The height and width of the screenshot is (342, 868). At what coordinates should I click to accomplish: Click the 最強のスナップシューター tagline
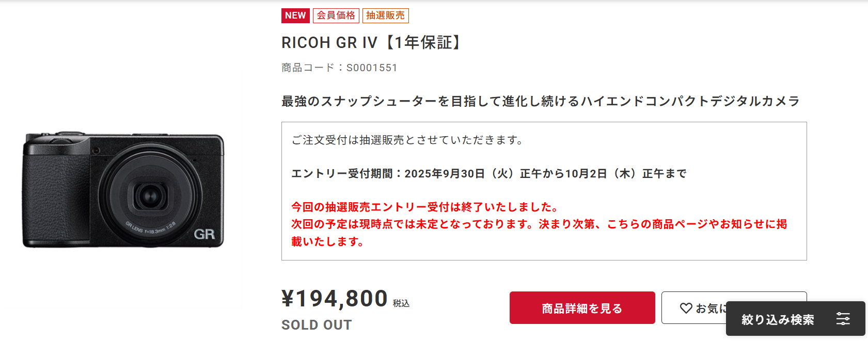tap(540, 101)
